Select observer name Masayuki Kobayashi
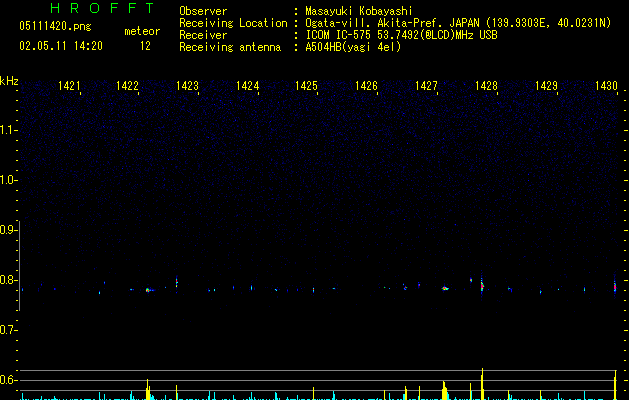The height and width of the screenshot is (400, 629). point(359,11)
